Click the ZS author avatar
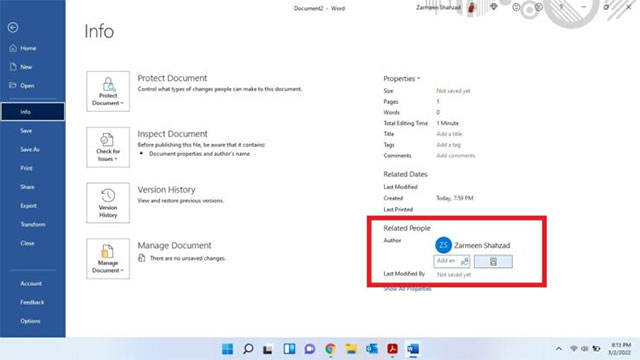Image resolution: width=640 pixels, height=360 pixels. 443,245
